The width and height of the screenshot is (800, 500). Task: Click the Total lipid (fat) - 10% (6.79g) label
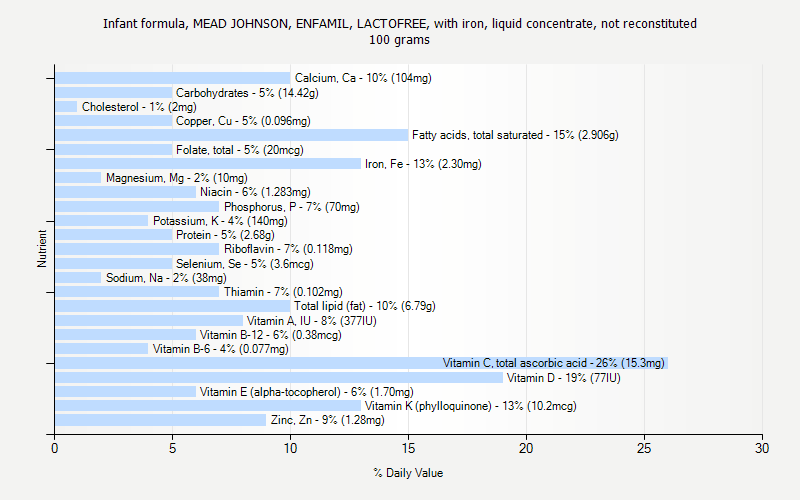[x=364, y=306]
